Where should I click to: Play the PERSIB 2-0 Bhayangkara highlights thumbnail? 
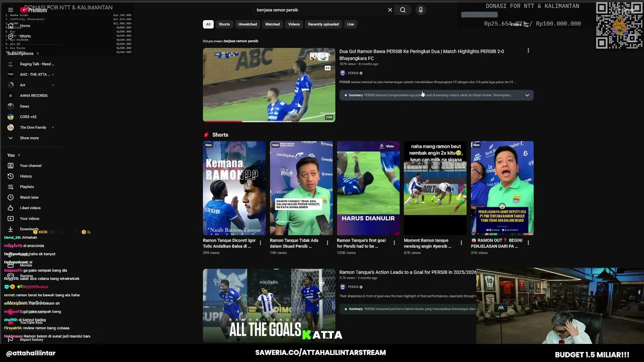(x=269, y=85)
